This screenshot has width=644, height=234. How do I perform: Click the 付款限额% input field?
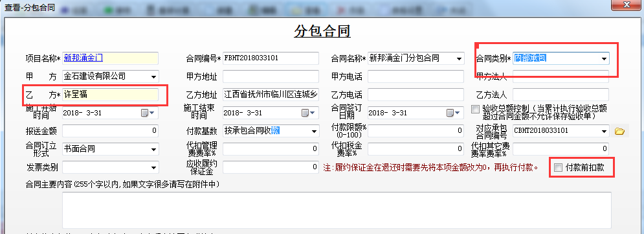[x=416, y=131]
